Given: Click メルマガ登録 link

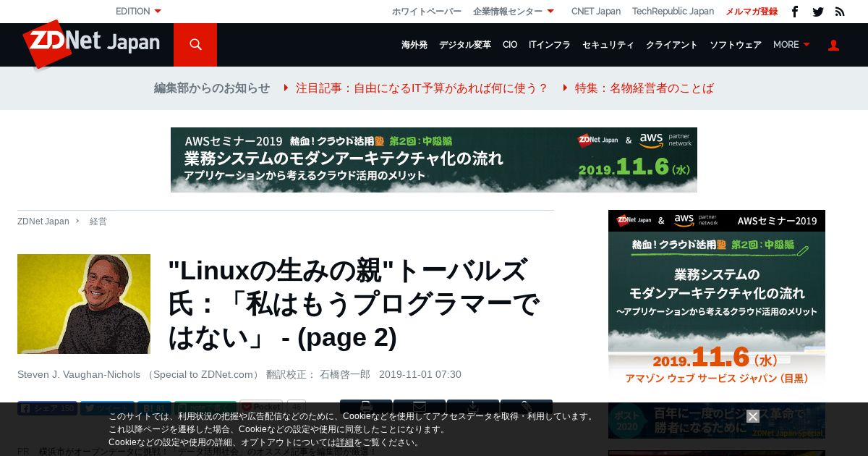Looking at the screenshot, I should [752, 12].
